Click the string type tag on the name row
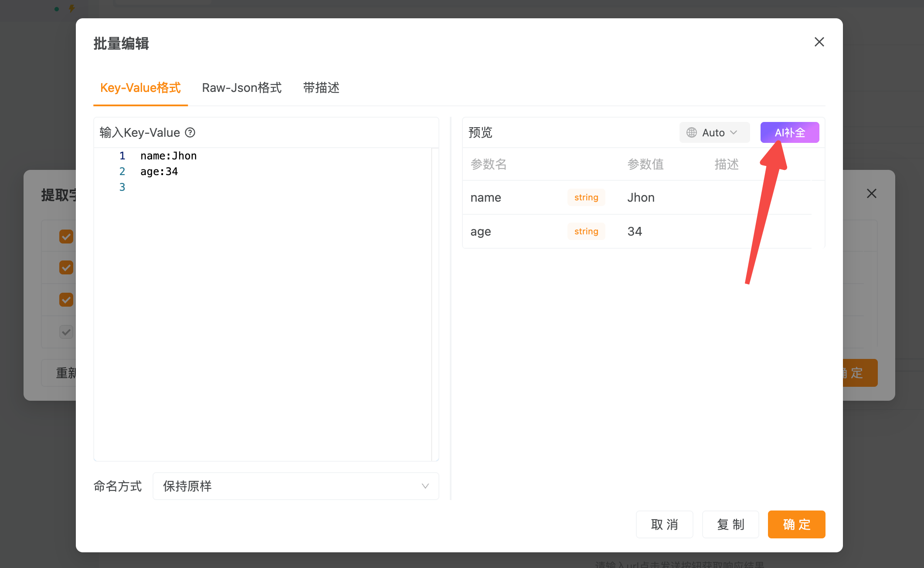 pyautogui.click(x=586, y=197)
